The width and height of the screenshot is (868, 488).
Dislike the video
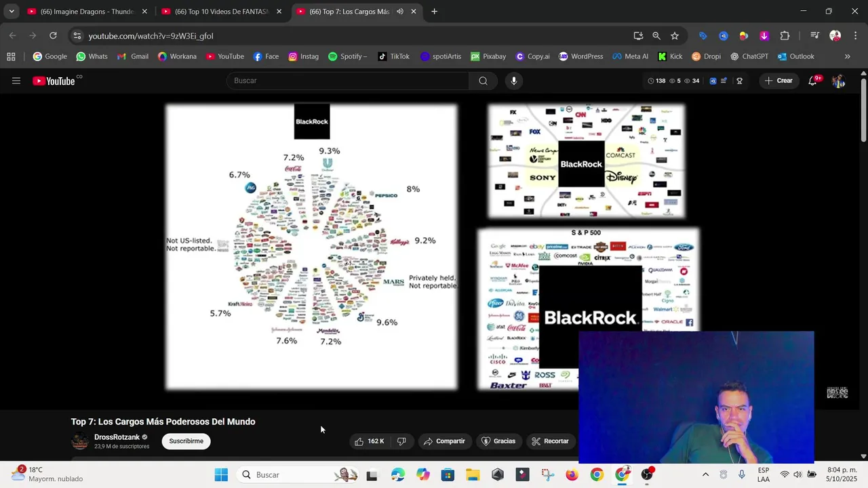click(401, 441)
